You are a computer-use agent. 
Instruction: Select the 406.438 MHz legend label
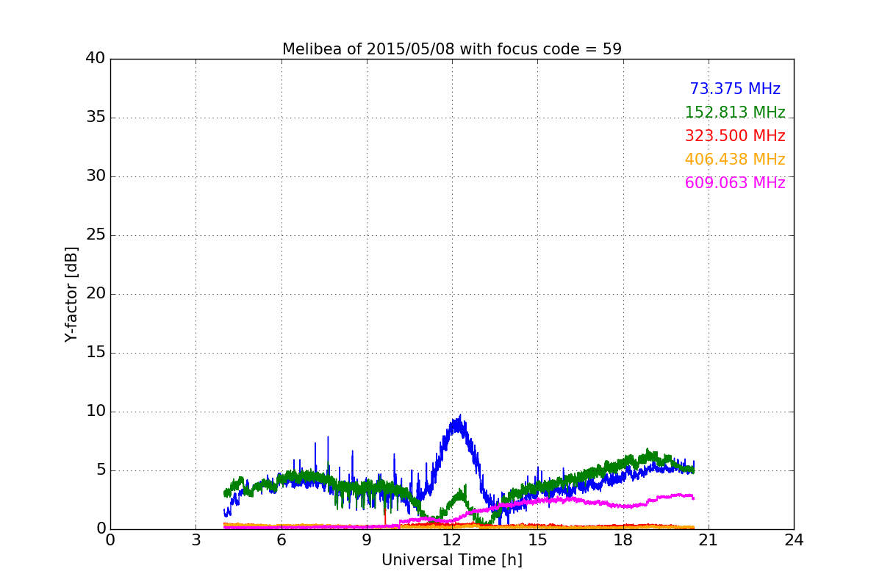pyautogui.click(x=735, y=159)
